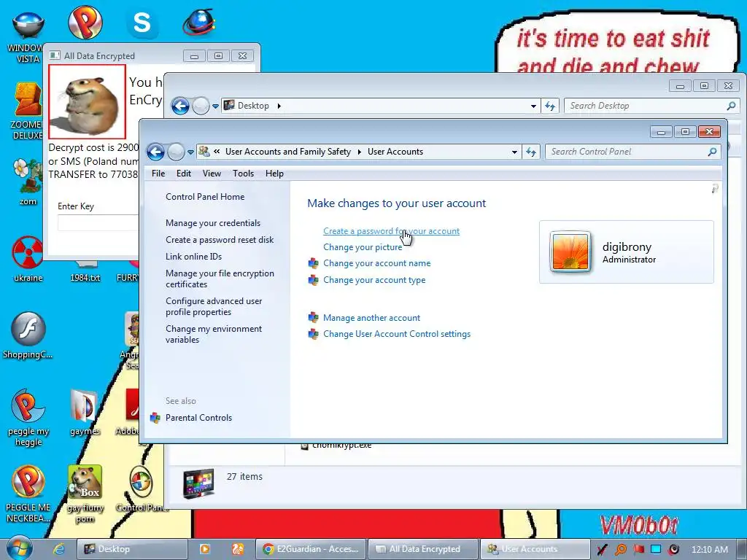Switch to the E2Guardian Chrome taskbar window
This screenshot has width=747, height=560.
311,549
